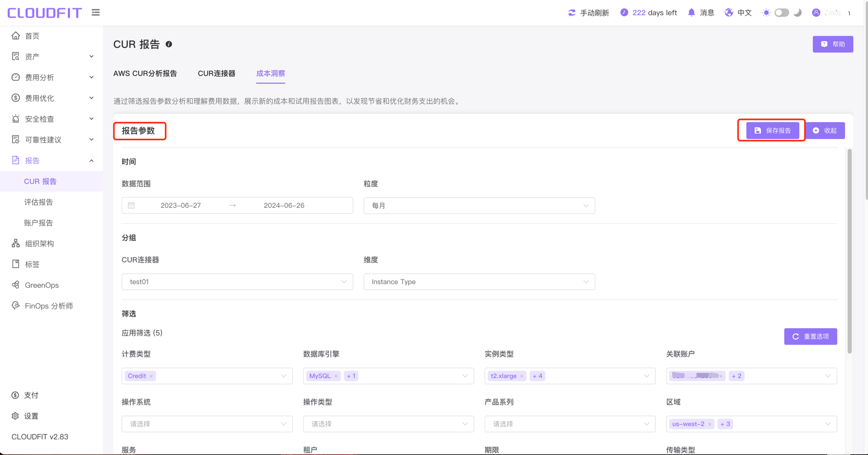Click the 手动刷新 refresh label
868x455 pixels.
click(594, 12)
